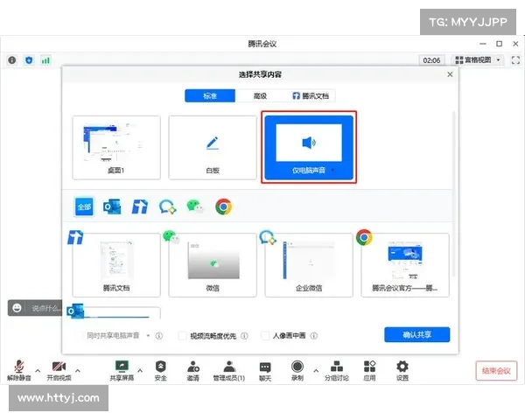Open 分组讨论 breakout rooms

pos(337,370)
